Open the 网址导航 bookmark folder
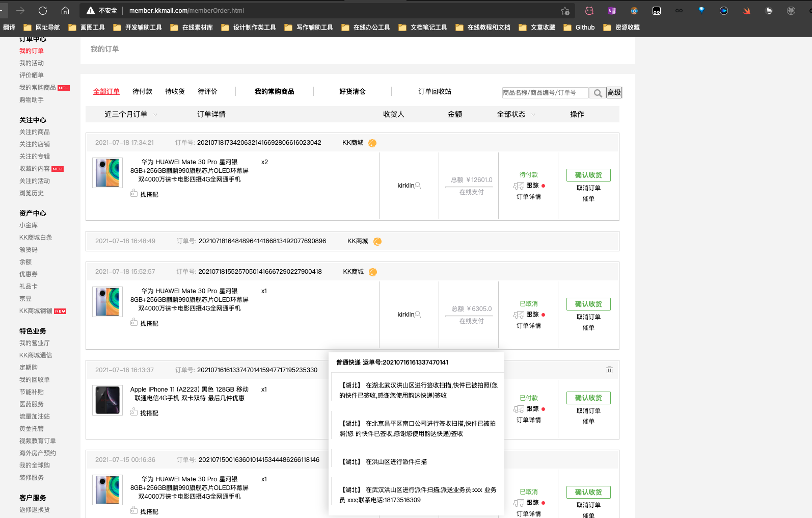The image size is (812, 518). (x=43, y=28)
